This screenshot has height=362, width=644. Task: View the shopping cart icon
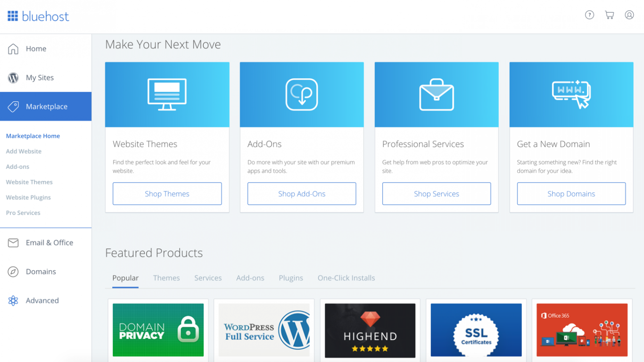609,15
